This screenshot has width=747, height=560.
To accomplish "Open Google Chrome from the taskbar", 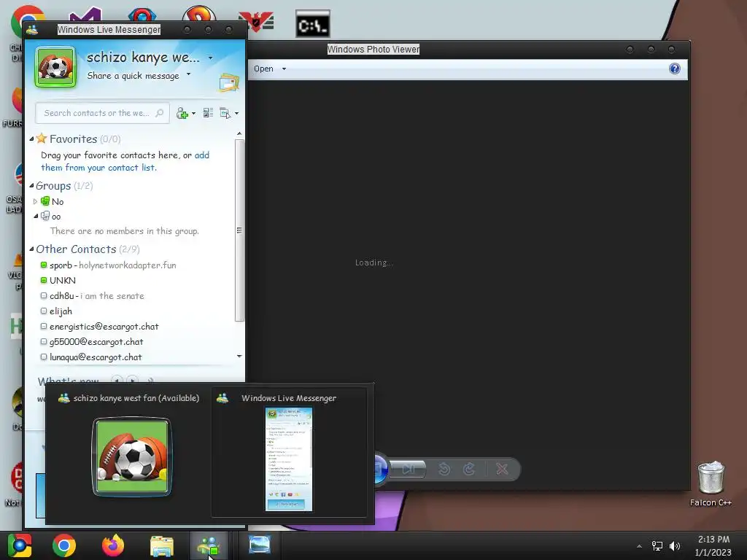I will (64, 545).
